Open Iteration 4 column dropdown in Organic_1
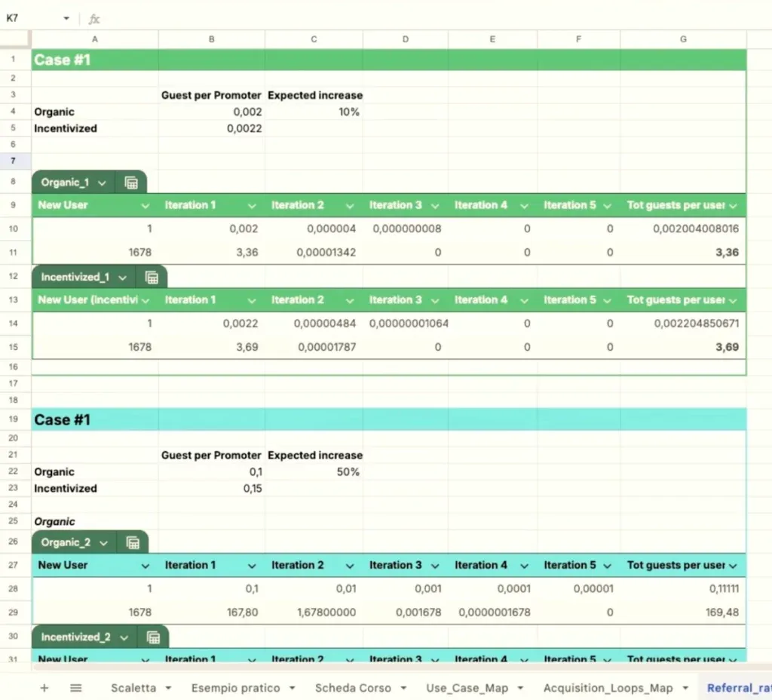The width and height of the screenshot is (772, 700). (x=525, y=206)
